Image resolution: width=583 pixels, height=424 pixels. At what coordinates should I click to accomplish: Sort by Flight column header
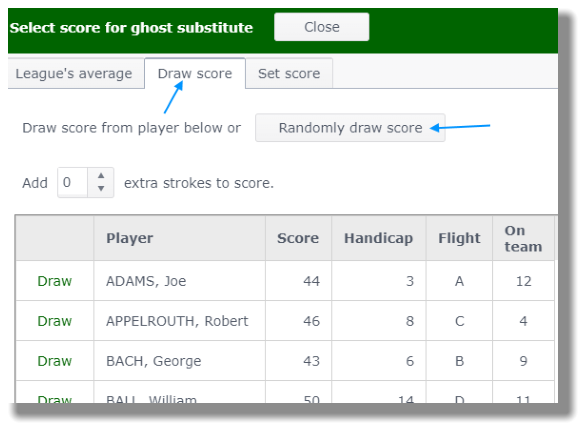point(459,238)
